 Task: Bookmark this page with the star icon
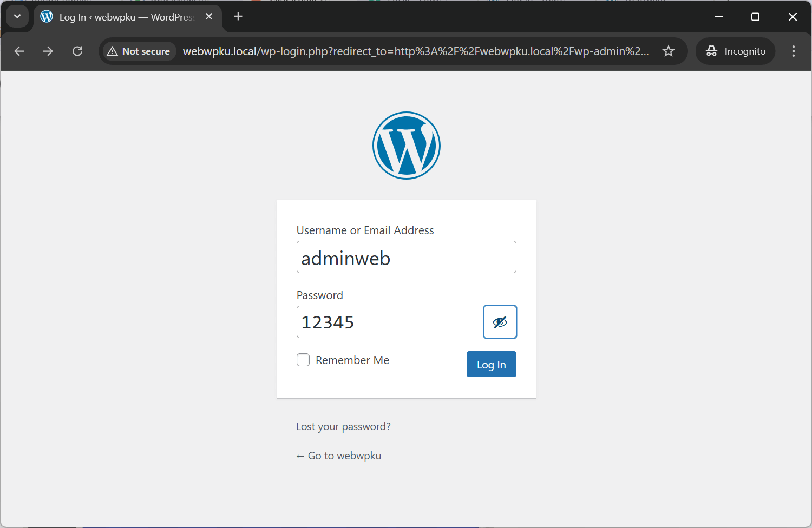click(x=669, y=51)
